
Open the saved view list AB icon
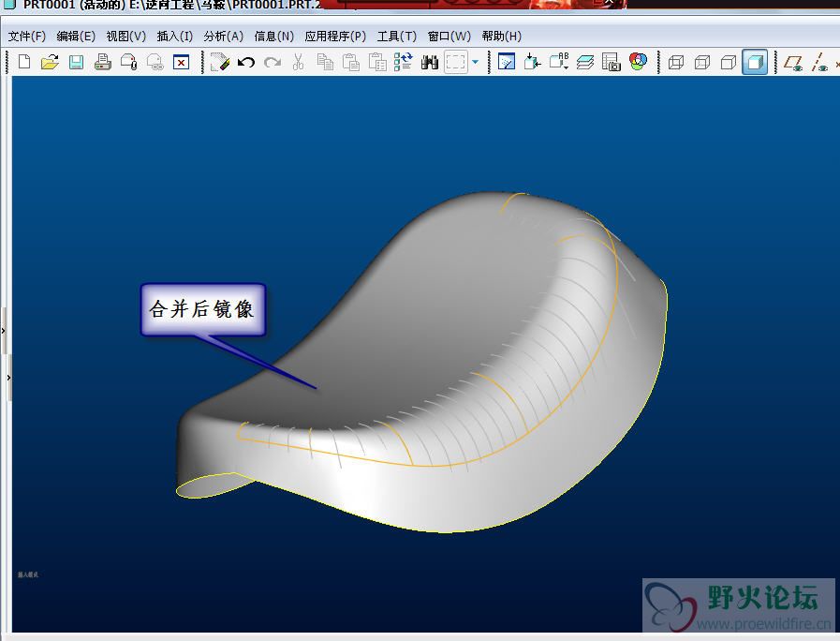click(559, 62)
